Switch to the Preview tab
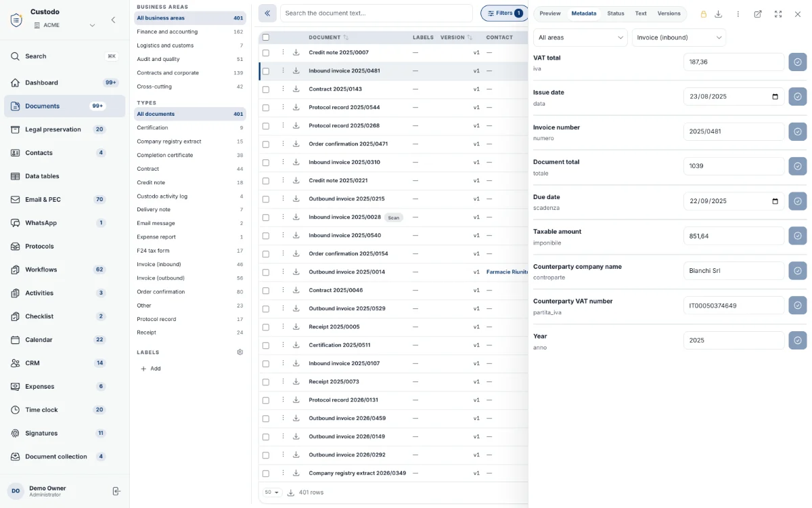 [x=550, y=14]
